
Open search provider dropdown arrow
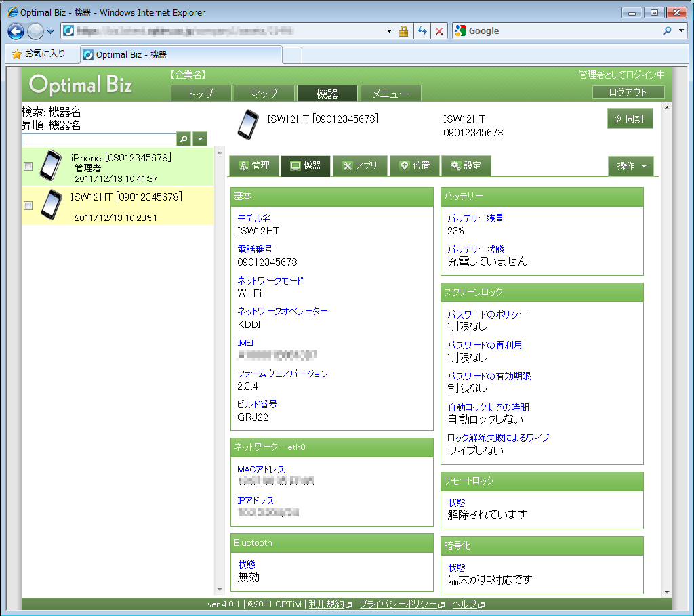(682, 31)
